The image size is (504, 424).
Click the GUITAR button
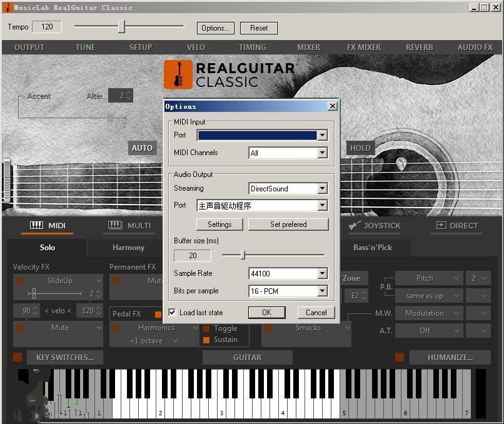coord(248,358)
